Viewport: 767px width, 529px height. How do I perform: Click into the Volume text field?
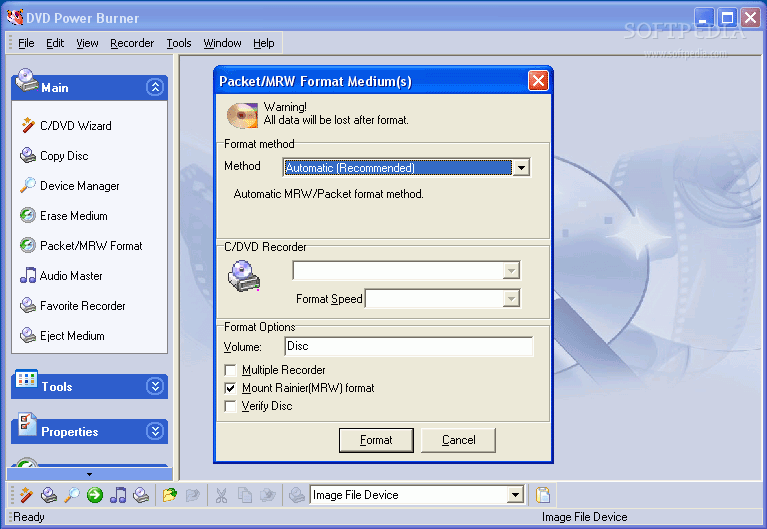click(x=408, y=346)
